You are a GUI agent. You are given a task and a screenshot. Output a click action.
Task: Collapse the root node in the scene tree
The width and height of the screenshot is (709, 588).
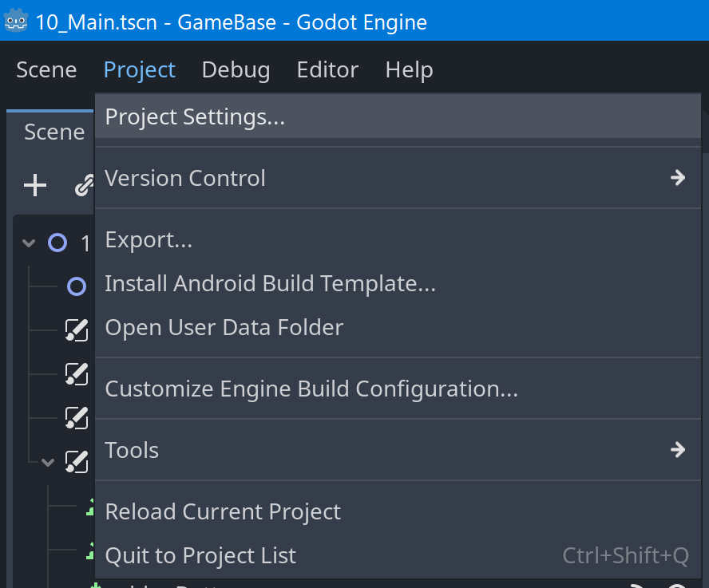pyautogui.click(x=30, y=243)
